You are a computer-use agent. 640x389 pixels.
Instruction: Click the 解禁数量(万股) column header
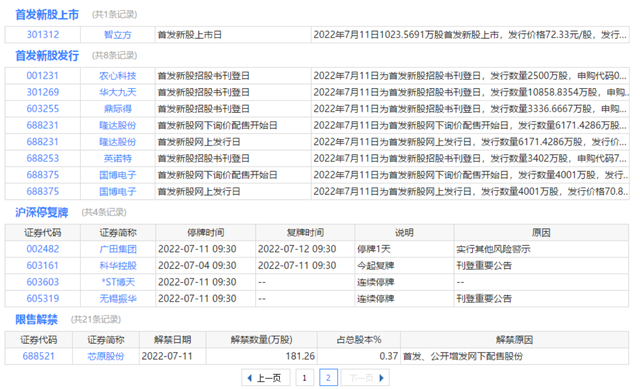[x=262, y=340]
